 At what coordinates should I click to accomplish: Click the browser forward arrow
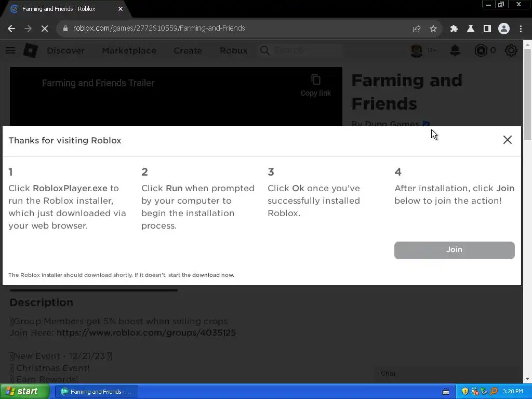(28, 29)
